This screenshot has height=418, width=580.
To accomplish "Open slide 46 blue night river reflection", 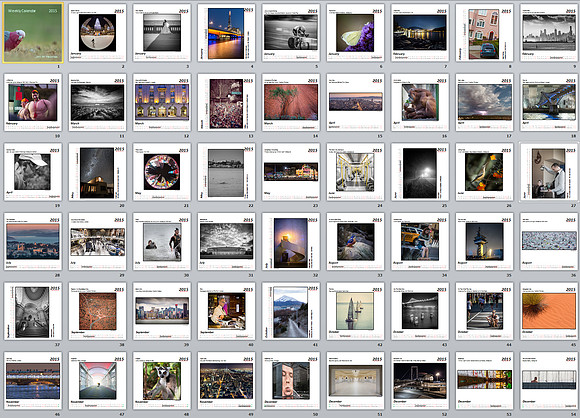I will coord(33,381).
